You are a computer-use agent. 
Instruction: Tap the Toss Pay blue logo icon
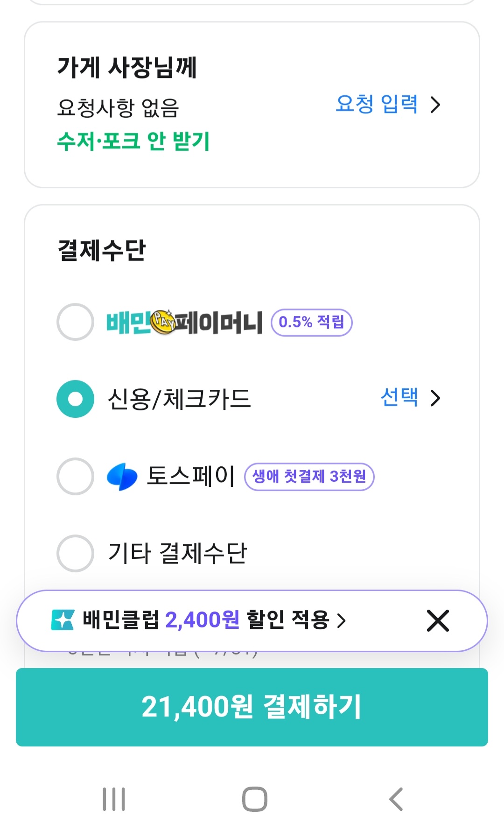tap(122, 477)
